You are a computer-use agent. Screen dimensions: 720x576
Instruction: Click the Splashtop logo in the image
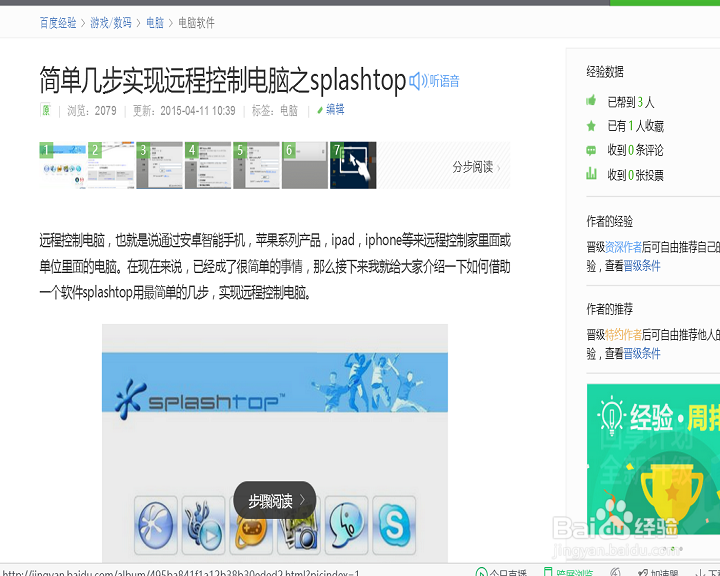click(199, 400)
